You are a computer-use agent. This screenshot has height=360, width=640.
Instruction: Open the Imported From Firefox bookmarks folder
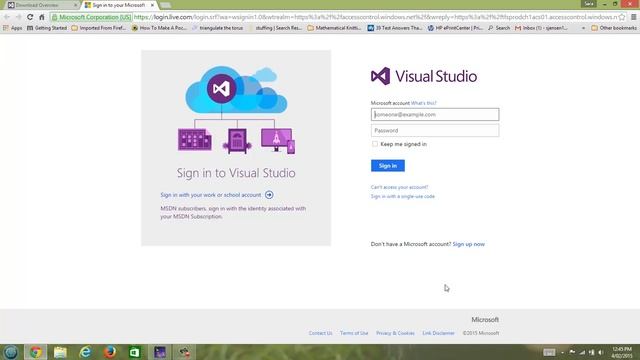[x=98, y=28]
